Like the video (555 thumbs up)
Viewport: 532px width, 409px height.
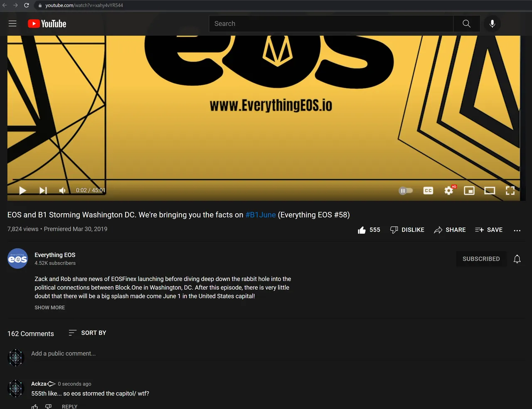pos(369,230)
